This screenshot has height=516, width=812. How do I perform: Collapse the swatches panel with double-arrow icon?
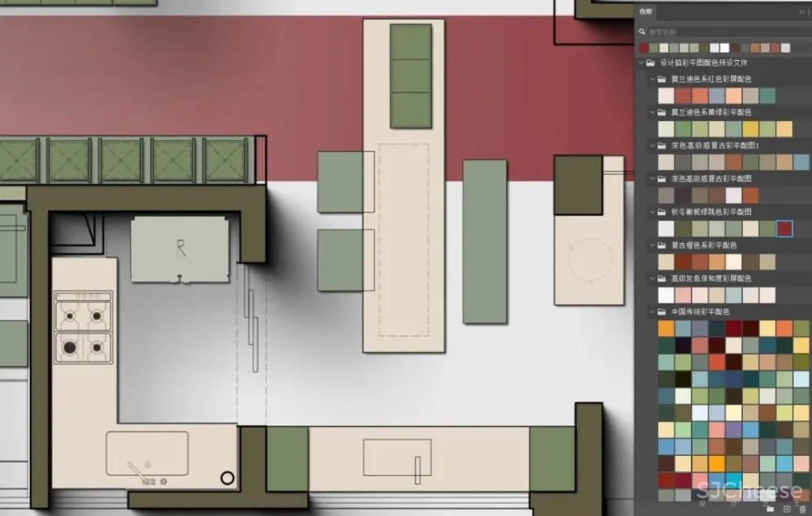[x=801, y=13]
